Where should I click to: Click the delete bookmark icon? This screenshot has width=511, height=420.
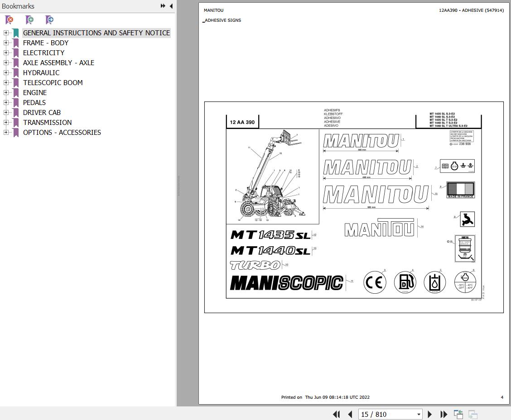[10, 20]
